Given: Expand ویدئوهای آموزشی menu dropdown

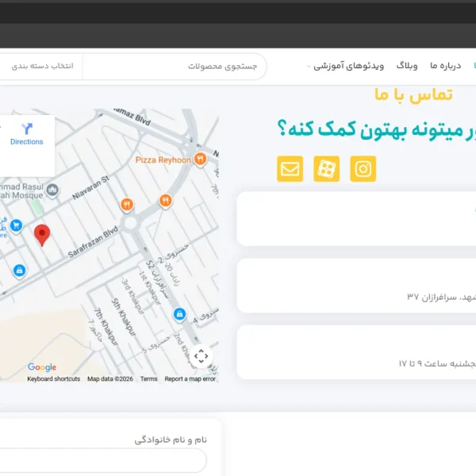Looking at the screenshot, I should point(345,66).
